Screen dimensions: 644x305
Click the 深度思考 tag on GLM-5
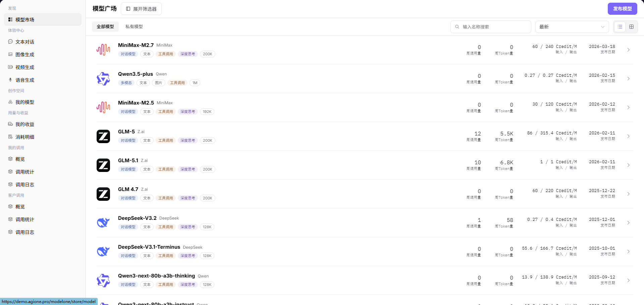point(188,140)
